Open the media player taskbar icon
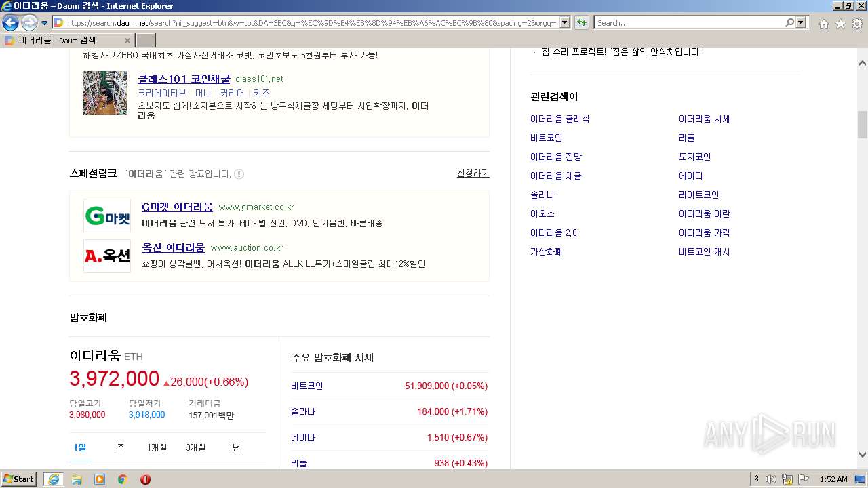Screen dimensions: 868x488 click(100, 479)
